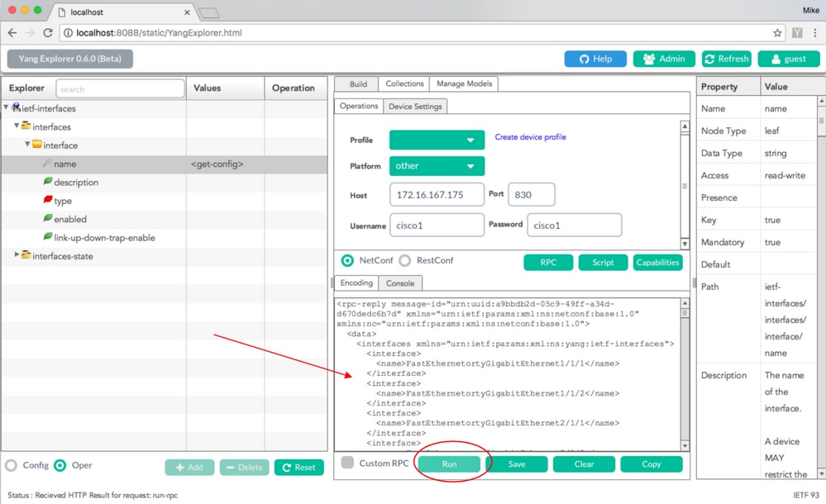Click the Host input field
The image size is (826, 504).
click(x=437, y=194)
